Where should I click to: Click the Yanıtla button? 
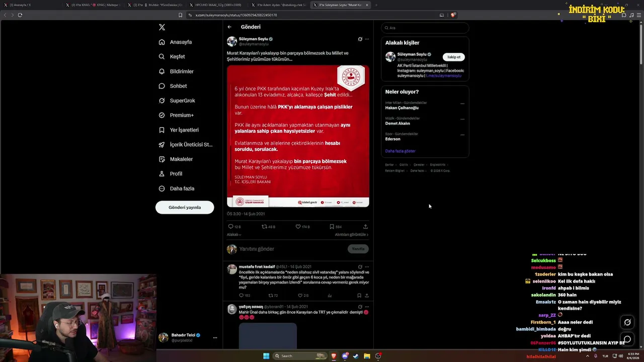358,249
